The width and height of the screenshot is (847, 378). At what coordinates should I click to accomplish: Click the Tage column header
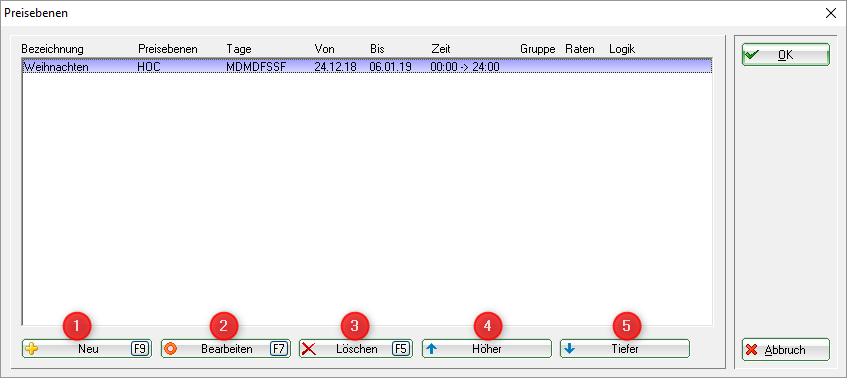[x=239, y=49]
